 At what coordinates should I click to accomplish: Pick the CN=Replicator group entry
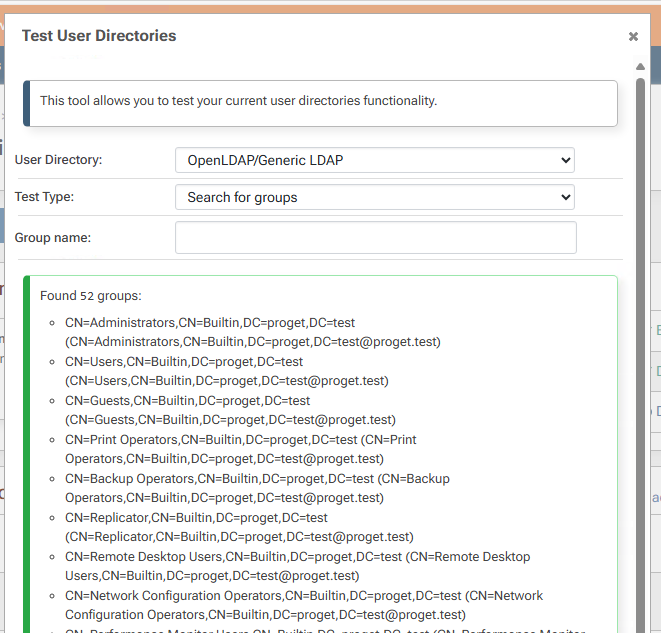pos(196,527)
